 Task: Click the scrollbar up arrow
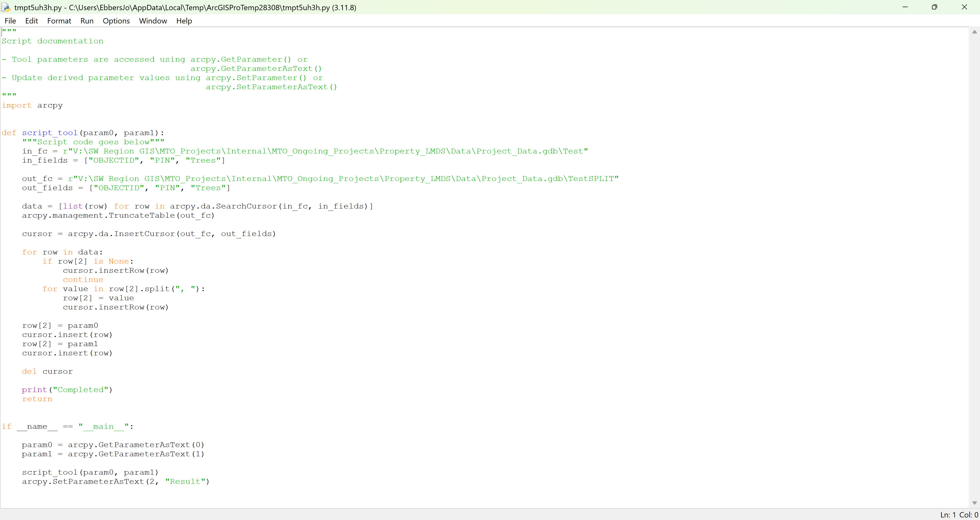[x=975, y=32]
